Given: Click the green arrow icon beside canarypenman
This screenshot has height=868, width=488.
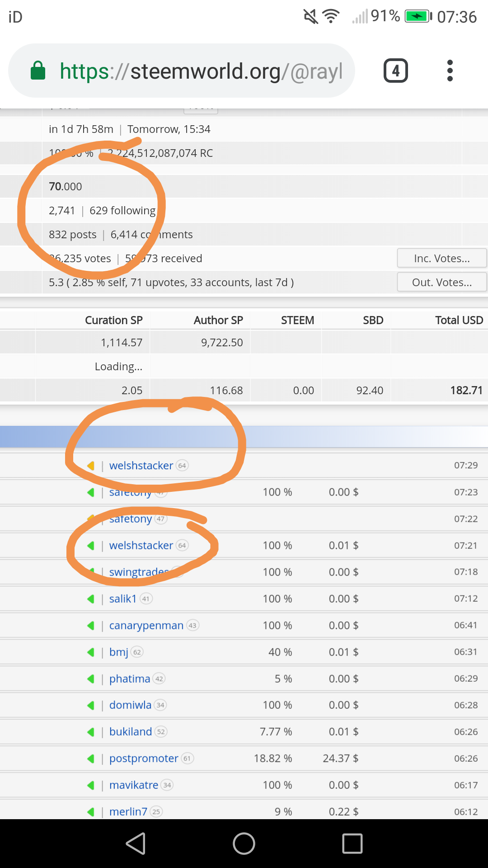Looking at the screenshot, I should pyautogui.click(x=91, y=625).
